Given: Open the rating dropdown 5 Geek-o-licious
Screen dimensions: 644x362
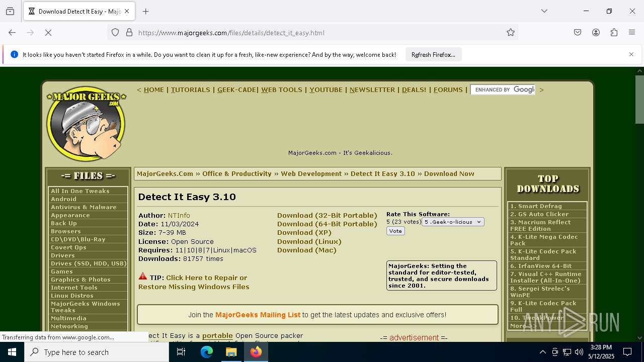Looking at the screenshot, I should (x=453, y=222).
